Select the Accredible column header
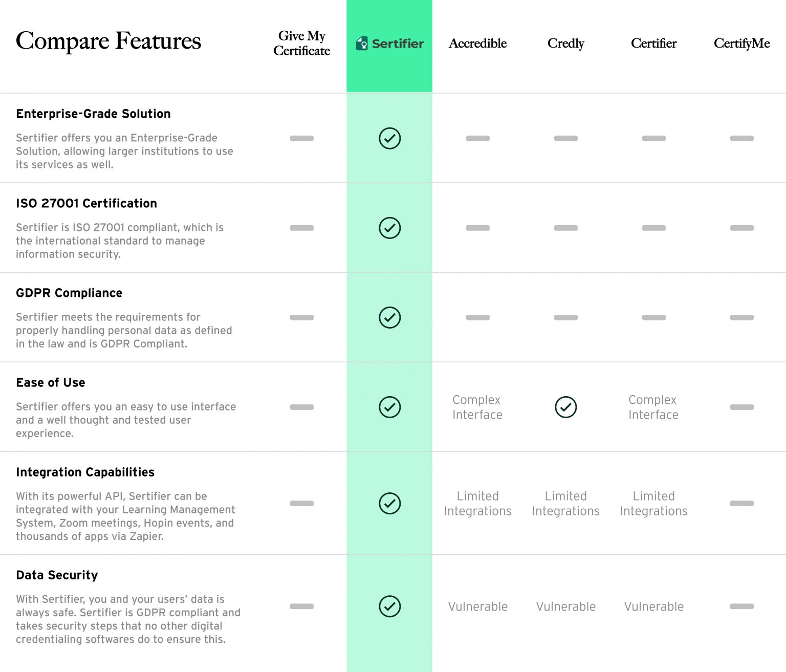Screen dimensions: 786x672 [477, 44]
